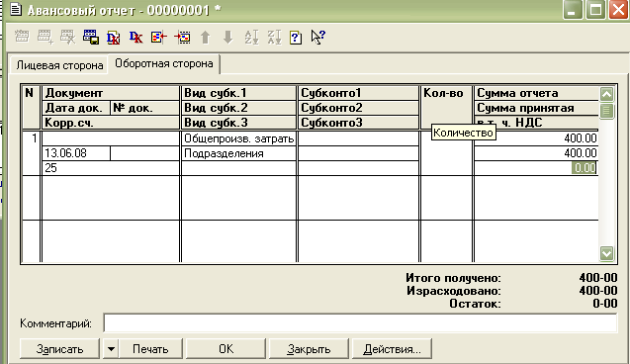Click the save table icon with floppy disk
The width and height of the screenshot is (630, 364).
pos(91,37)
